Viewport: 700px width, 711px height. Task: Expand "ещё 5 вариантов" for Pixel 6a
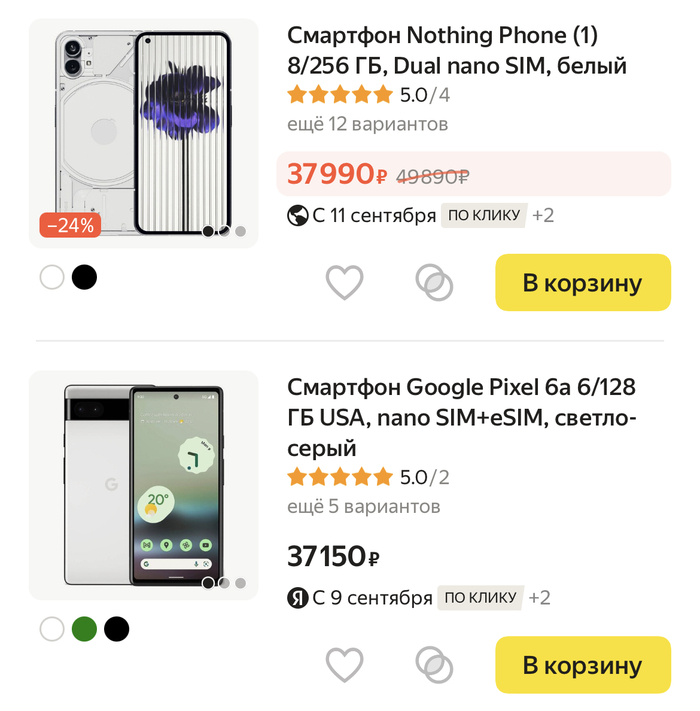pyautogui.click(x=363, y=507)
